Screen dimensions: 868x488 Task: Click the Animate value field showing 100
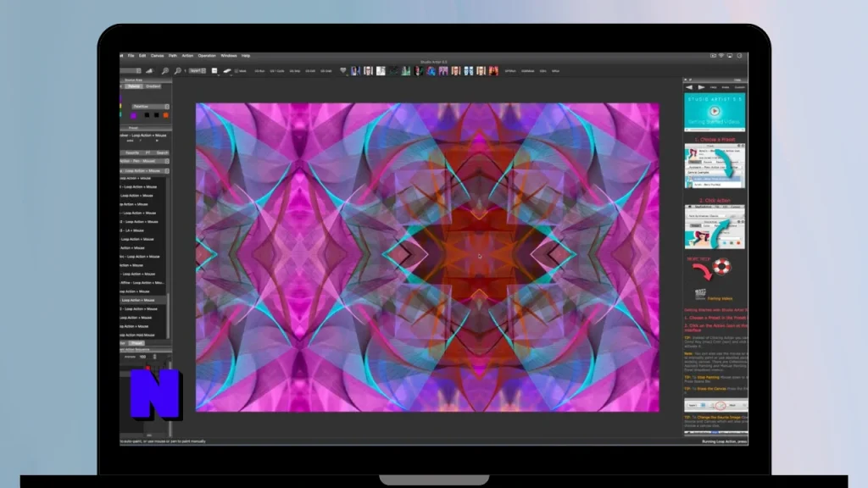click(x=143, y=357)
